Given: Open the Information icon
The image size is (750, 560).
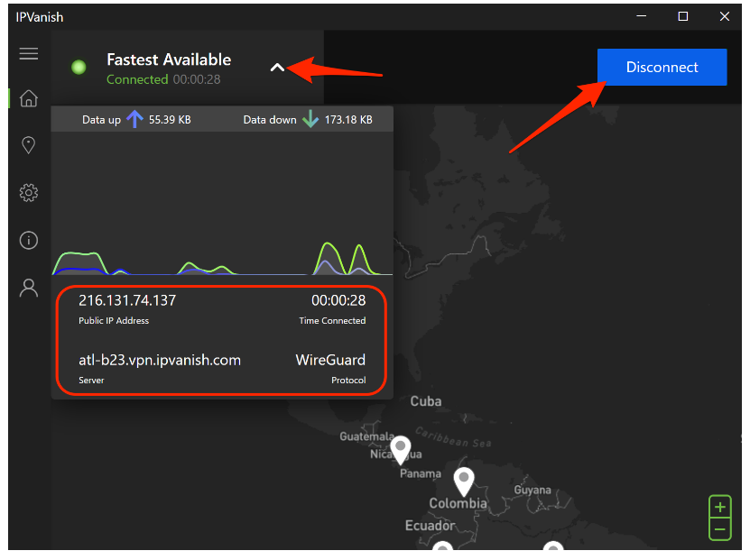Looking at the screenshot, I should (x=29, y=240).
